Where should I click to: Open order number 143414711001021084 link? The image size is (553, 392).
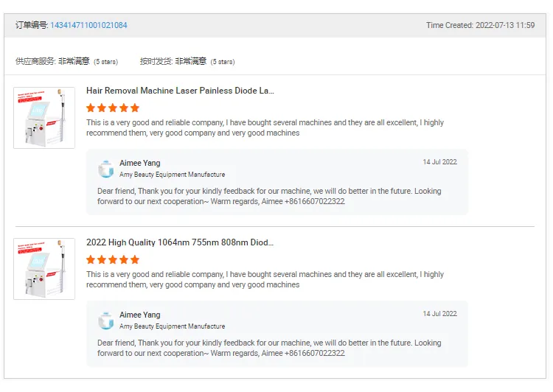coord(88,25)
